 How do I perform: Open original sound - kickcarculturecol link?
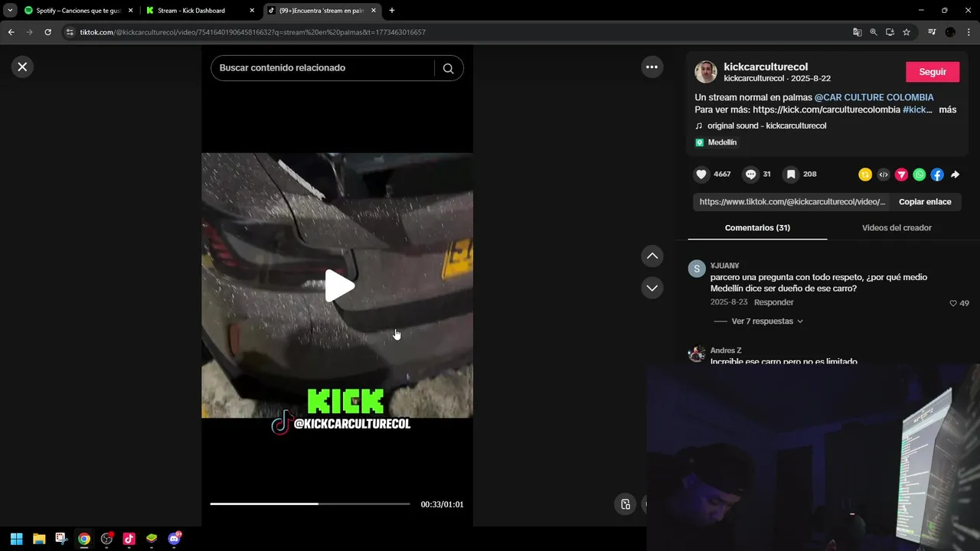(766, 126)
